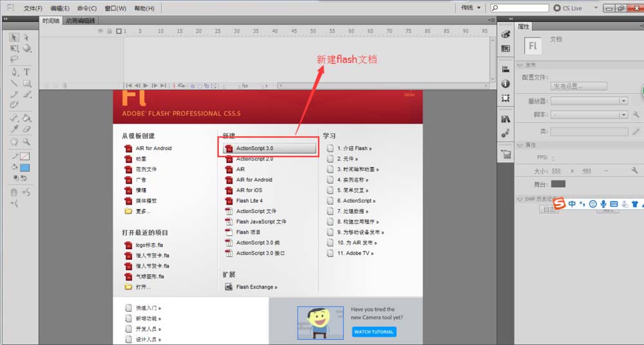644x345 pixels.
Task: Select the Pencil tool
Action: point(14,95)
